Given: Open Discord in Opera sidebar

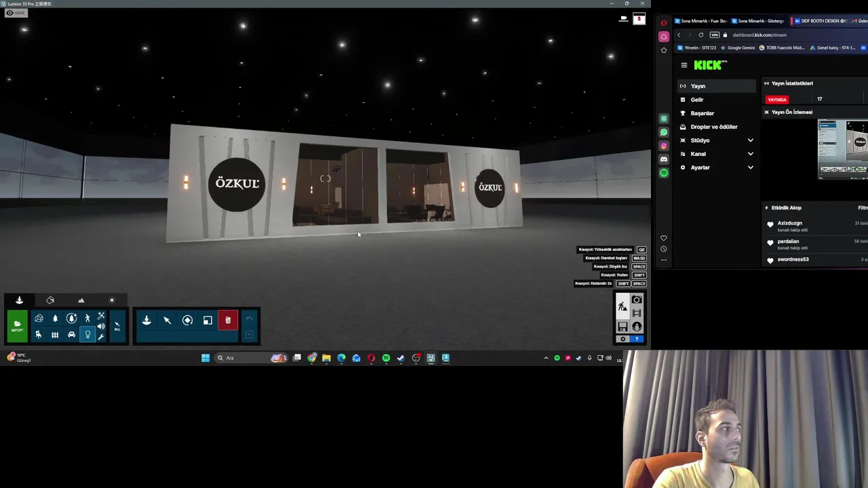Looking at the screenshot, I should coord(664,159).
